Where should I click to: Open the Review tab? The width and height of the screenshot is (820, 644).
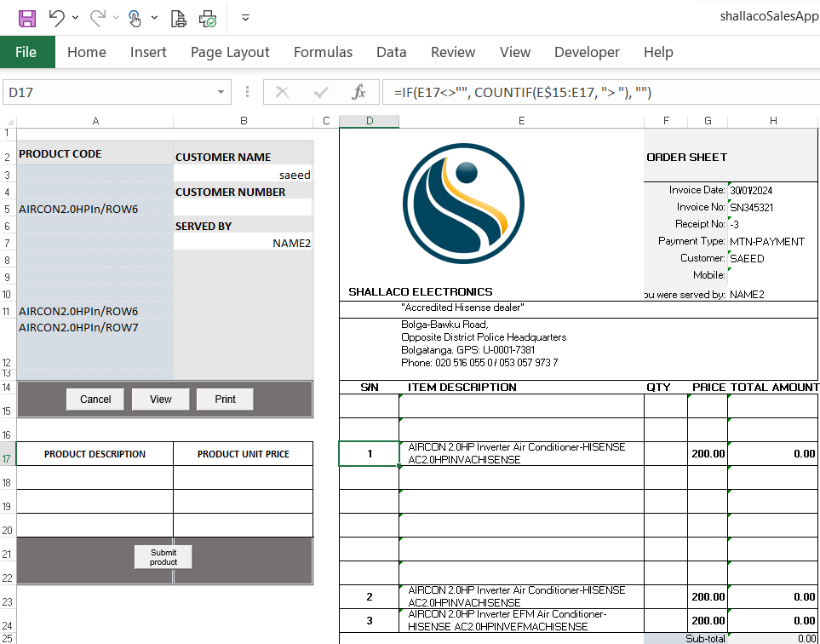(x=453, y=52)
